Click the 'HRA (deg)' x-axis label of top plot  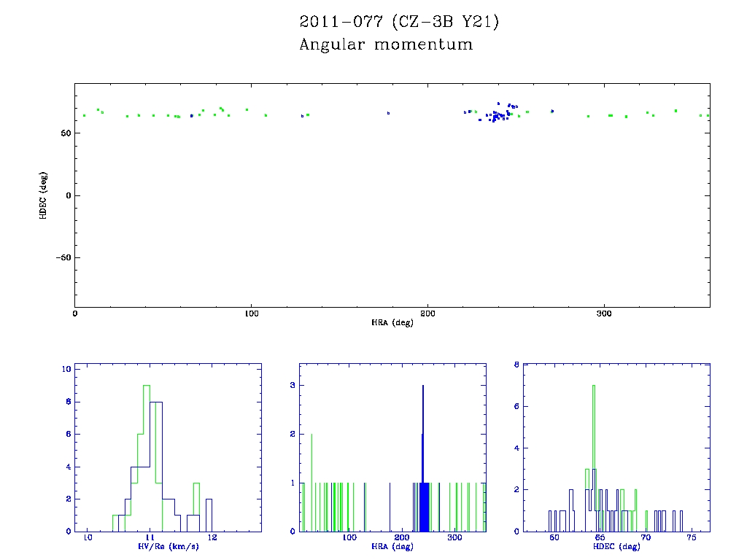coord(392,322)
